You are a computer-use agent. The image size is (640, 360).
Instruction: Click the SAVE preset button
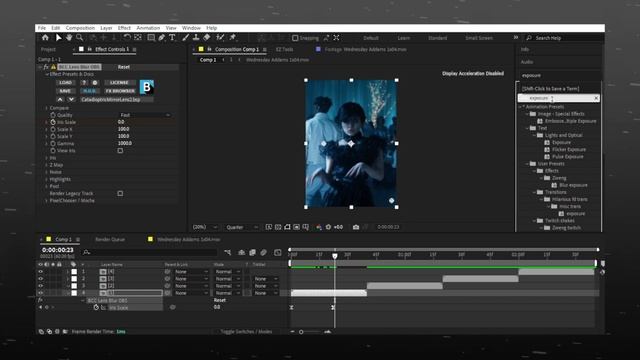point(65,91)
